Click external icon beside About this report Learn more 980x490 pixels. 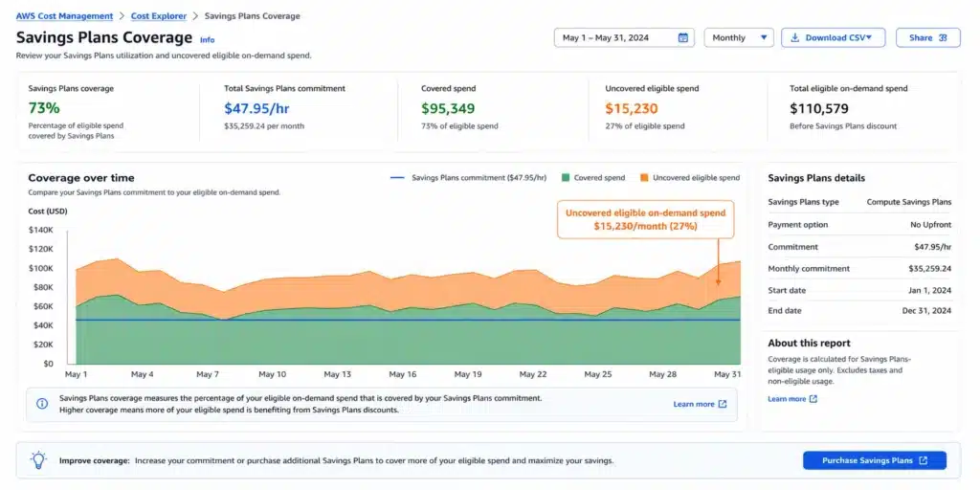pos(813,399)
